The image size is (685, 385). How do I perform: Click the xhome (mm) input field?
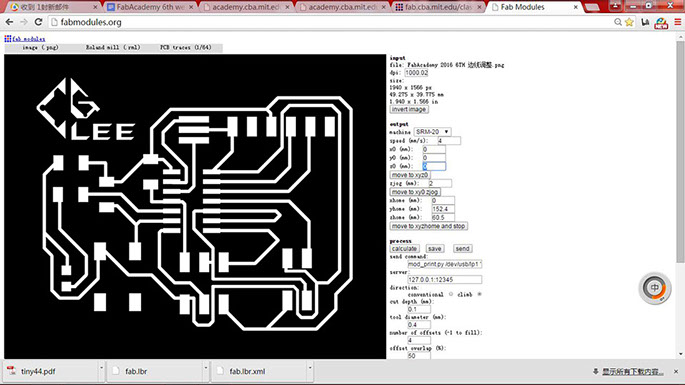443,200
